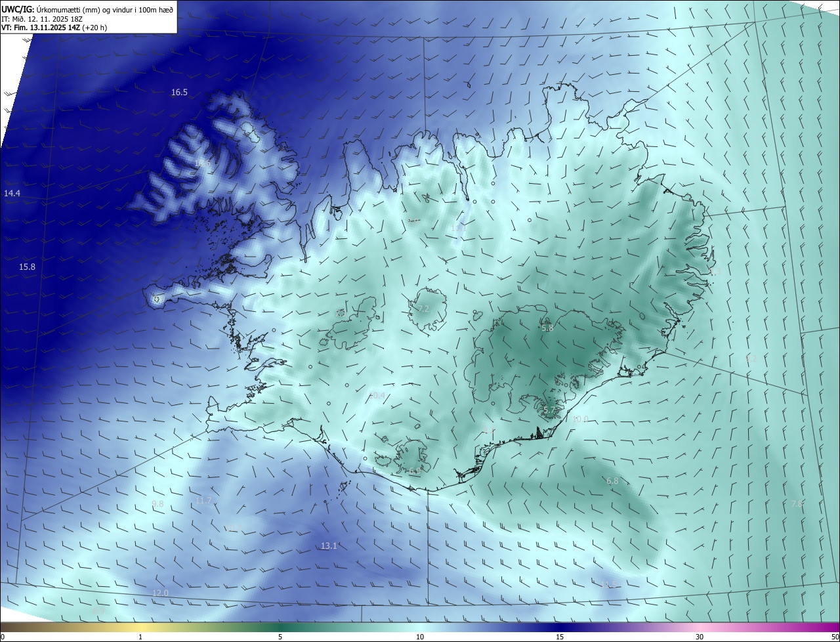
Task: Click the 1 tick on the color scale
Action: [x=140, y=637]
